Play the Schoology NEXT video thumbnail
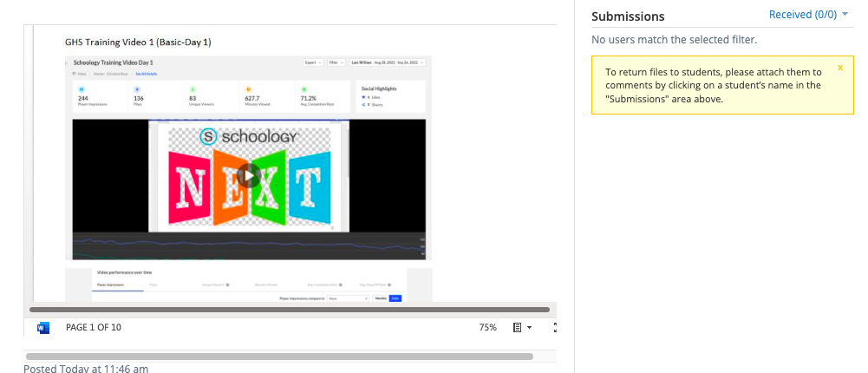 tap(249, 175)
